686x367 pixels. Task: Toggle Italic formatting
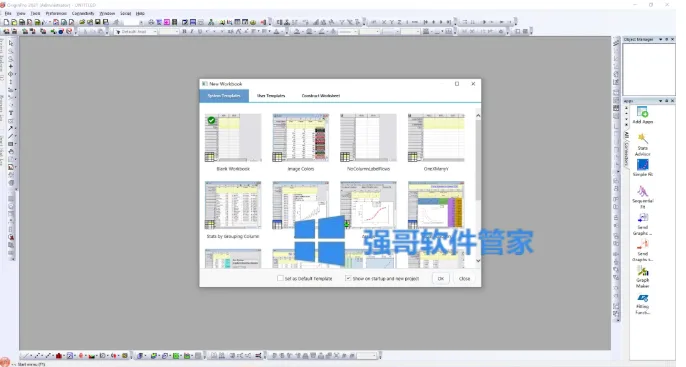coord(192,31)
